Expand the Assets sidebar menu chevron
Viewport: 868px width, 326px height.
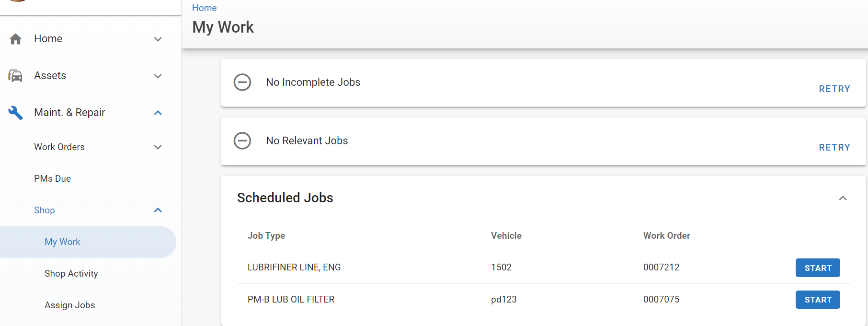158,76
